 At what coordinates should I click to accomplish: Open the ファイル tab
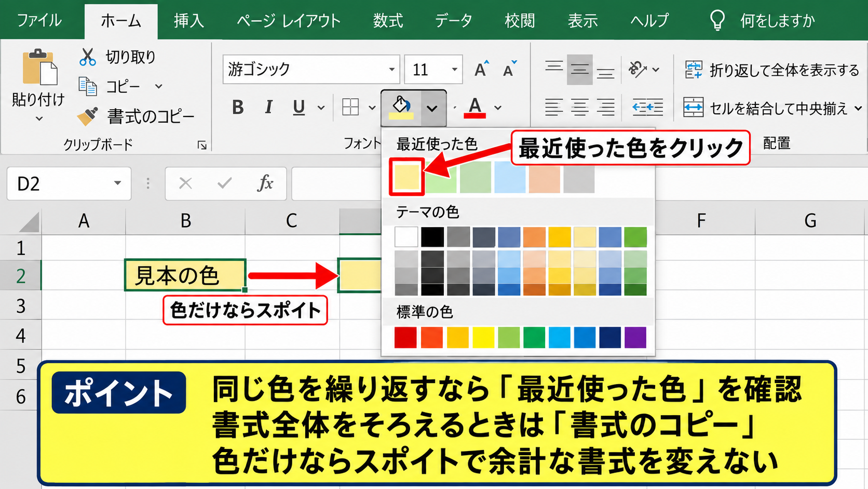(39, 20)
